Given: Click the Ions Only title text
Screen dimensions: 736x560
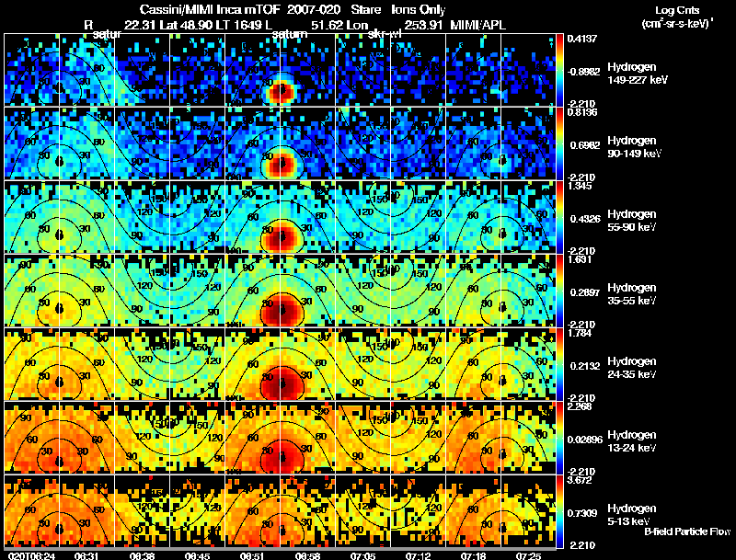Looking at the screenshot, I should pyautogui.click(x=419, y=9).
